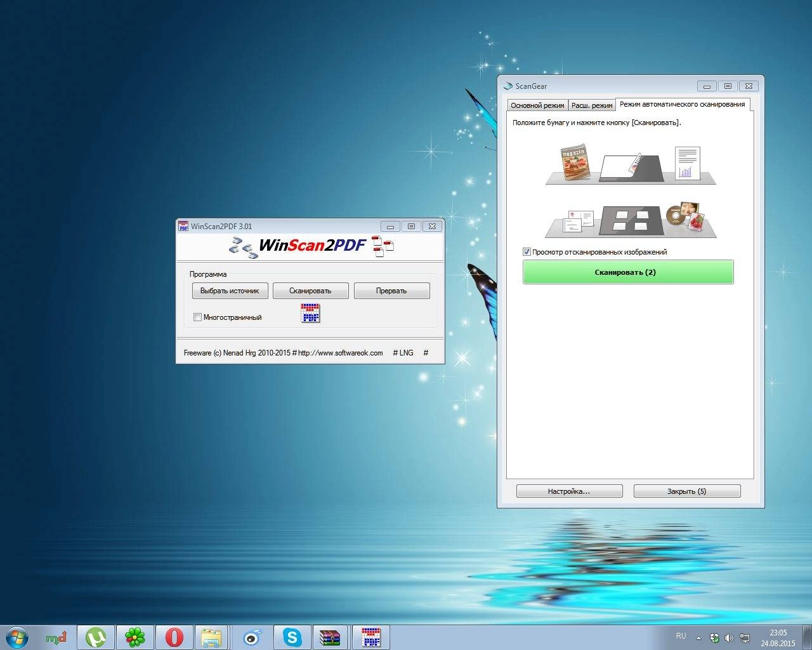Click Выбрать источник button
812x650 pixels.
coord(230,291)
